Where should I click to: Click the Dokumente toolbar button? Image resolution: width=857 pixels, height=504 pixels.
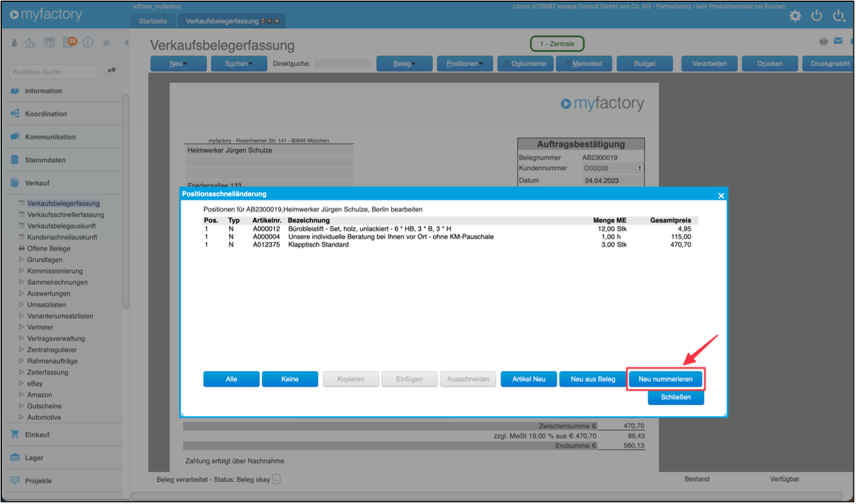tap(525, 64)
